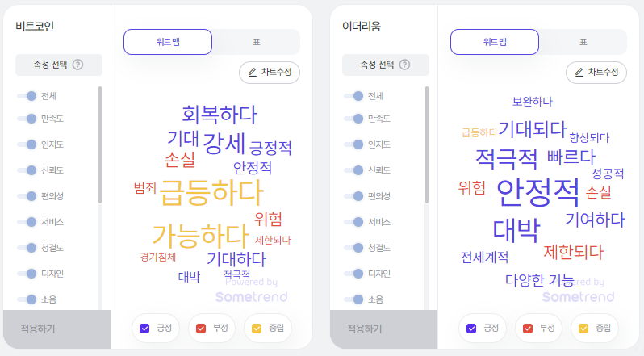Disable the 디자인 switch in the Ethereum panel

pyautogui.click(x=353, y=274)
